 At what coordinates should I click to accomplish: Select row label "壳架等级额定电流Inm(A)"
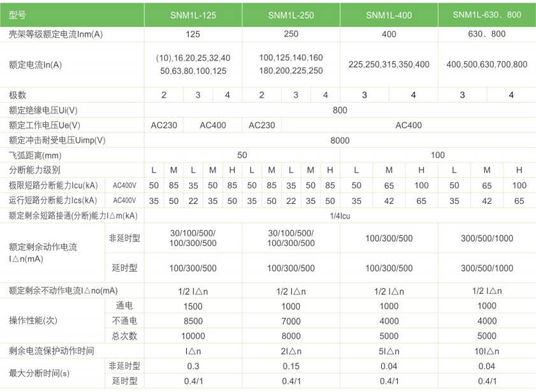[x=55, y=34]
